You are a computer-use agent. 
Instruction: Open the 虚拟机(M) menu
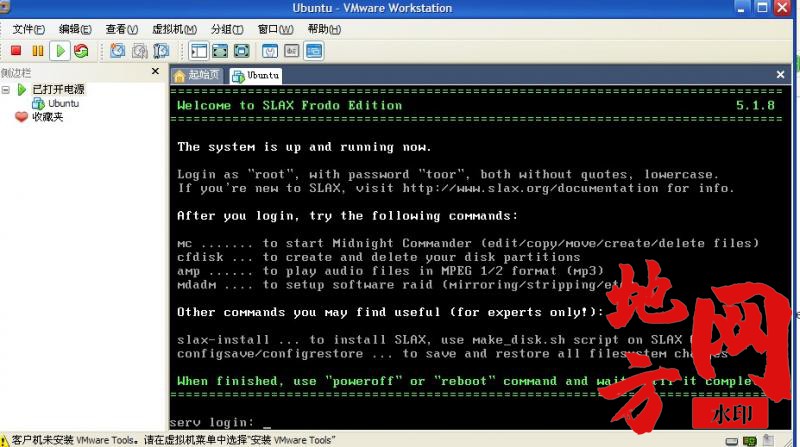point(174,29)
